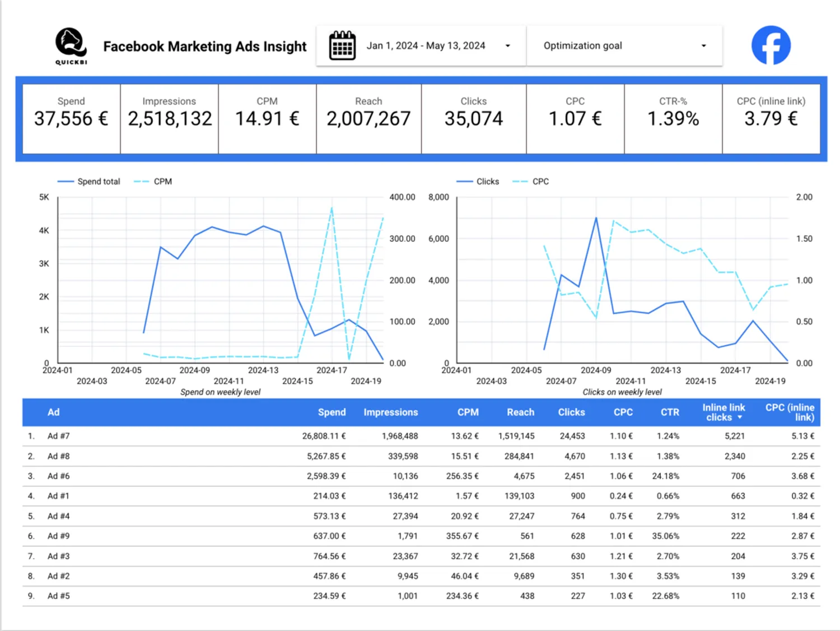Sort table by Clicks column header
Viewport: 840px width, 631px height.
[571, 412]
